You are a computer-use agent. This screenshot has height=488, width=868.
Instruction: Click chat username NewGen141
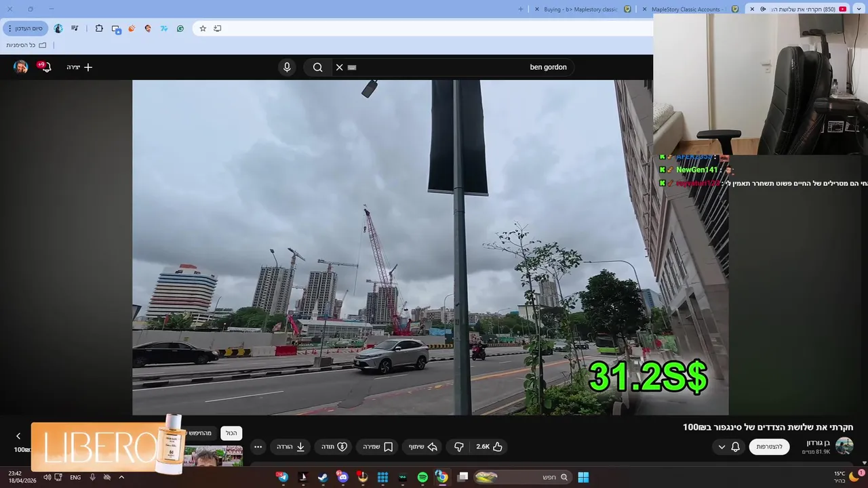pyautogui.click(x=696, y=170)
